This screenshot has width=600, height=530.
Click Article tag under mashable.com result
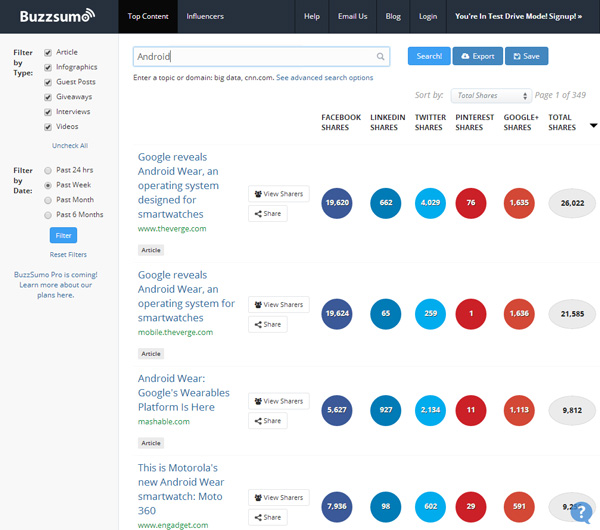(151, 443)
